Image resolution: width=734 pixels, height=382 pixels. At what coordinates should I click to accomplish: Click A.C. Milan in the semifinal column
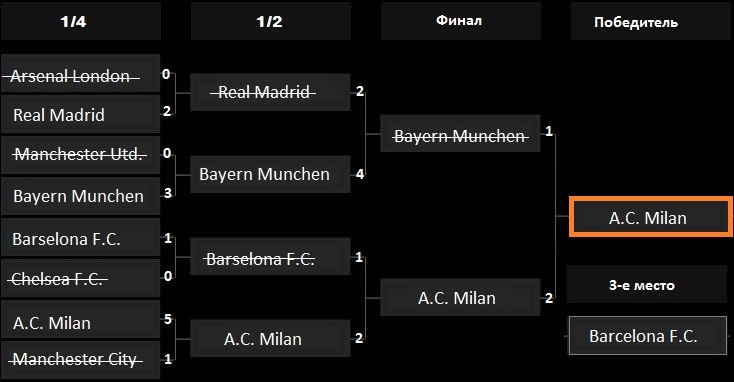tap(271, 338)
